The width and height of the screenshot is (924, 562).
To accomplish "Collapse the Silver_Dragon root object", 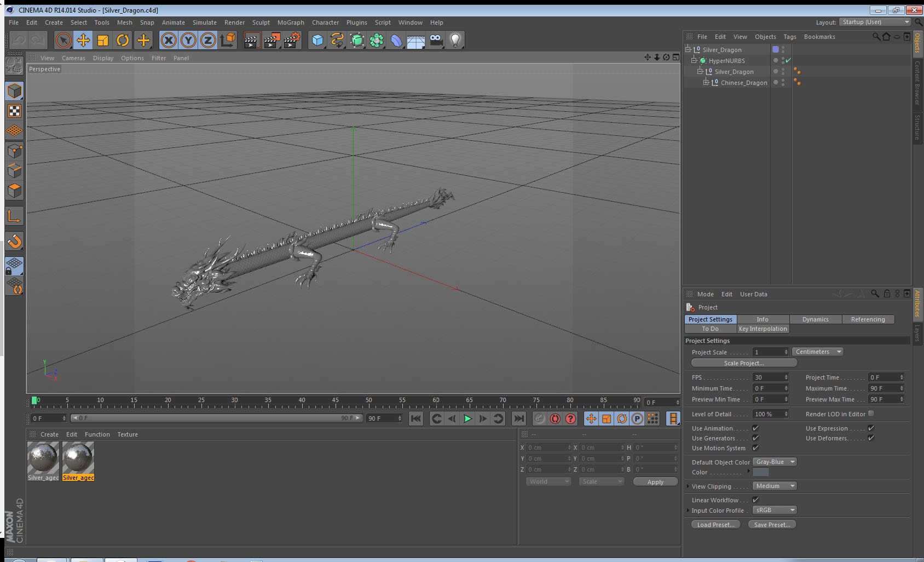I will click(x=688, y=49).
